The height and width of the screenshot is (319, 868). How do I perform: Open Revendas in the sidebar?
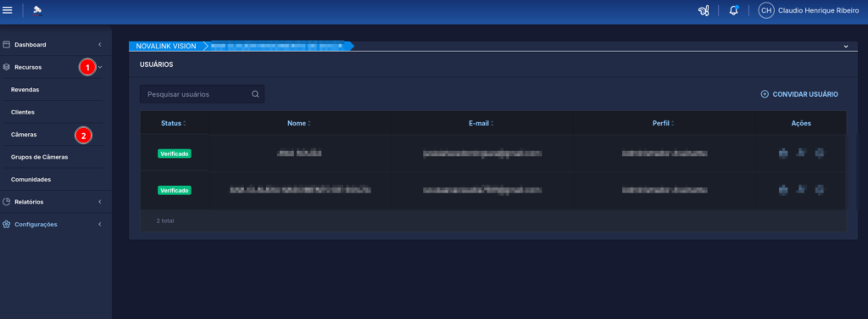(25, 89)
